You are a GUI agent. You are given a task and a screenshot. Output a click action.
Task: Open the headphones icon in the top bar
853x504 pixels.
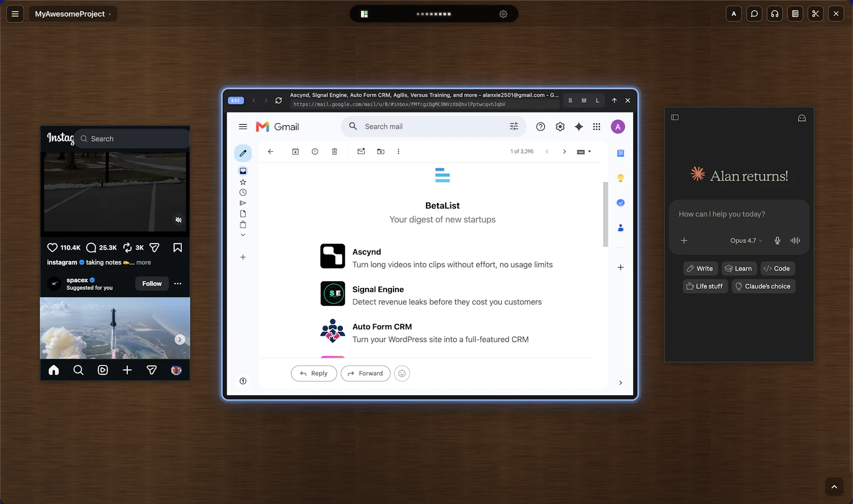775,14
